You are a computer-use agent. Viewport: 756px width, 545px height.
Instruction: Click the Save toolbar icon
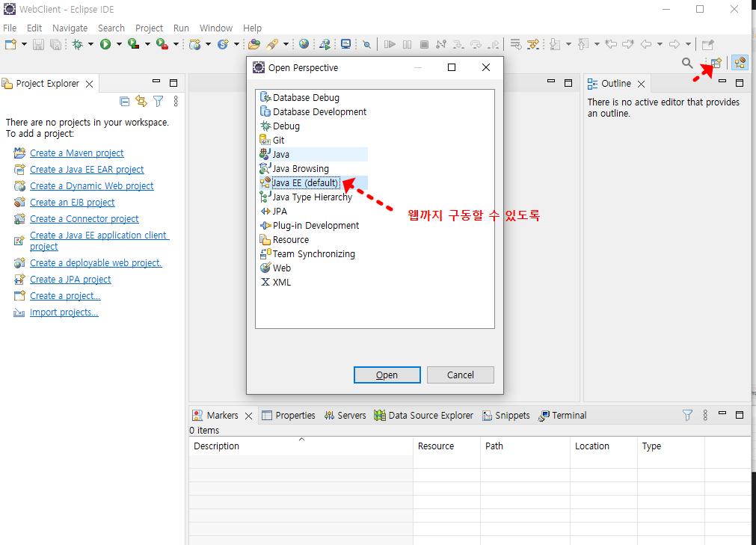tap(38, 44)
